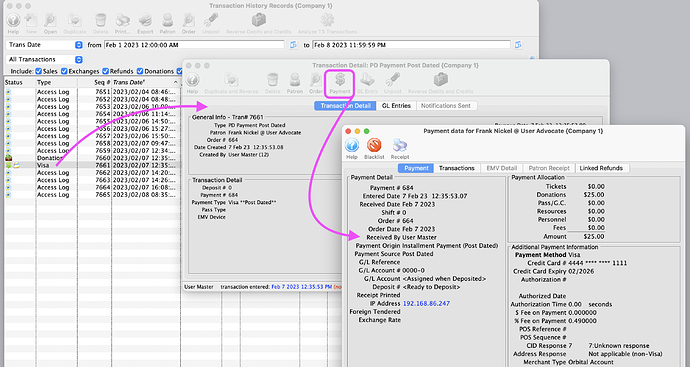Select the Visa transaction row 7661
The width and height of the screenshot is (690, 367).
click(x=92, y=165)
